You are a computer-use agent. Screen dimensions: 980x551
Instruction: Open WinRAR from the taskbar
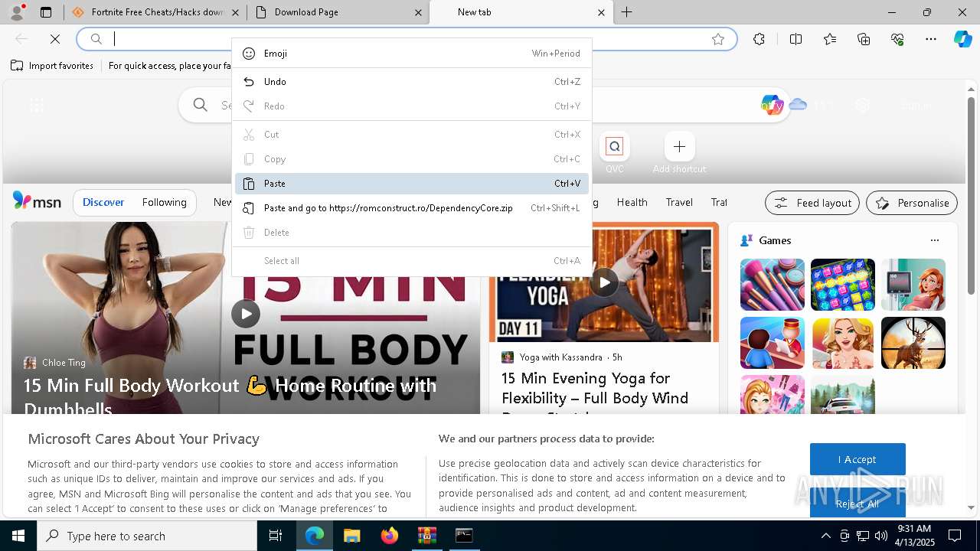click(426, 536)
